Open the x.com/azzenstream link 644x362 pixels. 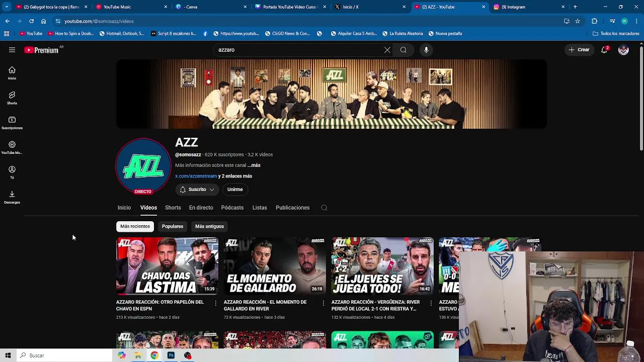(x=196, y=176)
